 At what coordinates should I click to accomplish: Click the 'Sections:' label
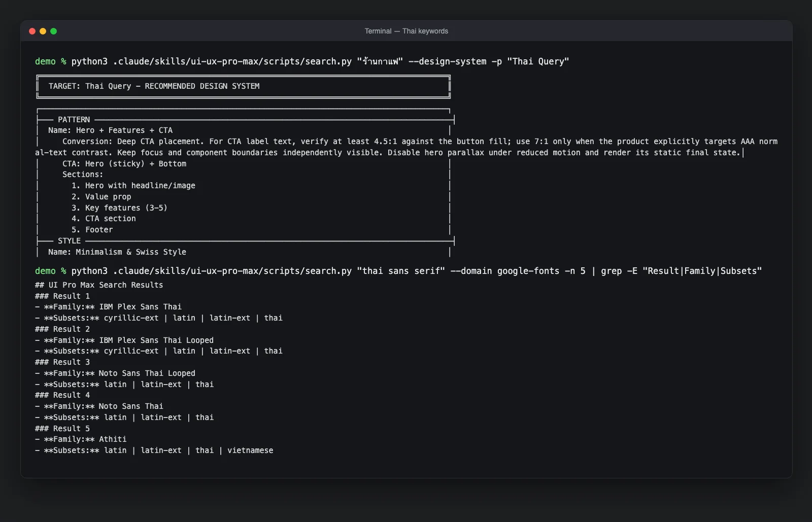click(x=83, y=175)
